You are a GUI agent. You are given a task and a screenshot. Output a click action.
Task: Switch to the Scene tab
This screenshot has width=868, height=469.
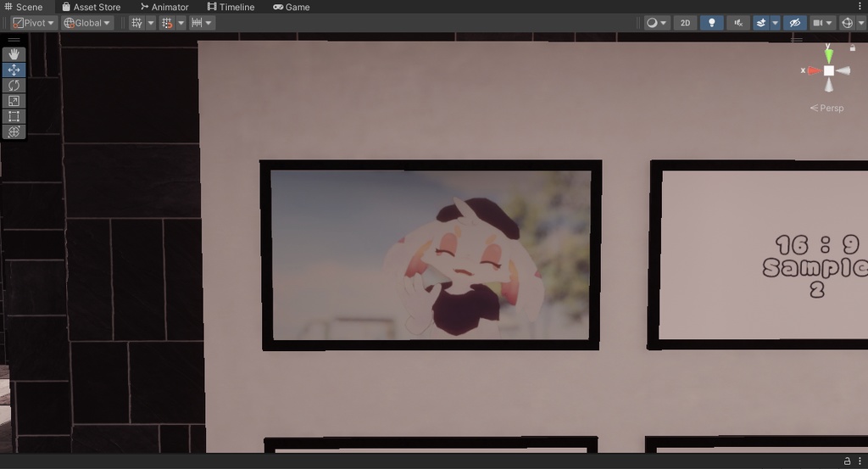(x=24, y=7)
